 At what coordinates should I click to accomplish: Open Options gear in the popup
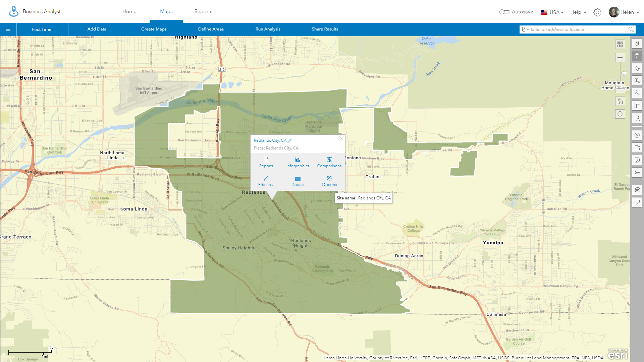(329, 181)
